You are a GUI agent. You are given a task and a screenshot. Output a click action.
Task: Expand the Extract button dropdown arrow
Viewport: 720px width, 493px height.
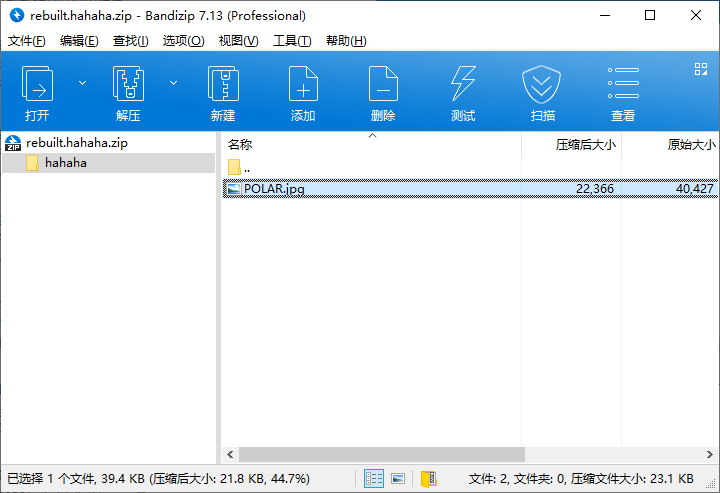point(173,83)
